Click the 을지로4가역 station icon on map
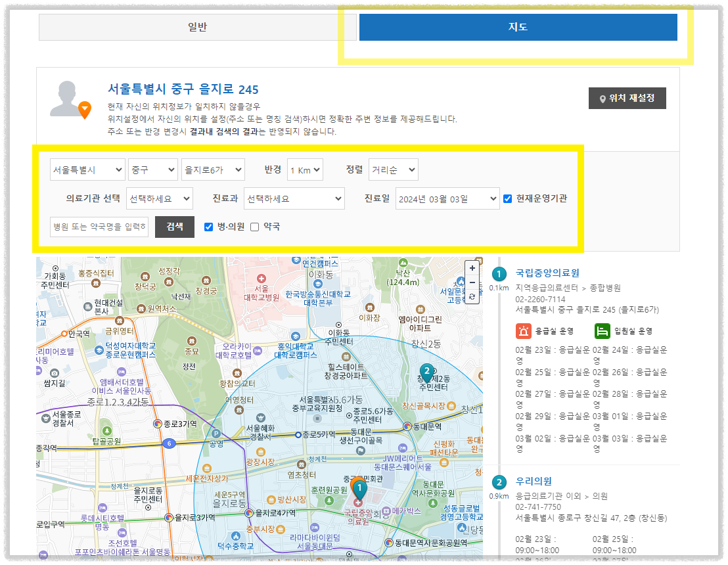728x565 pixels. point(249,513)
